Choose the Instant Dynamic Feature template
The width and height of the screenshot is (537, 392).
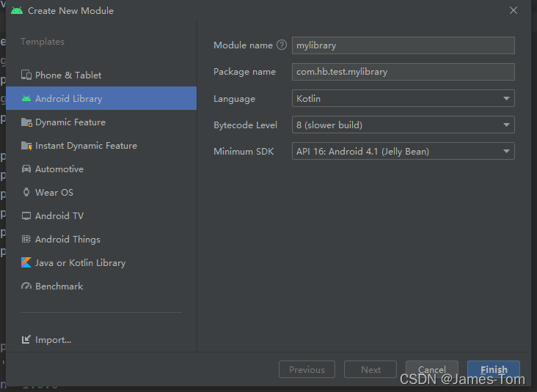[101, 146]
